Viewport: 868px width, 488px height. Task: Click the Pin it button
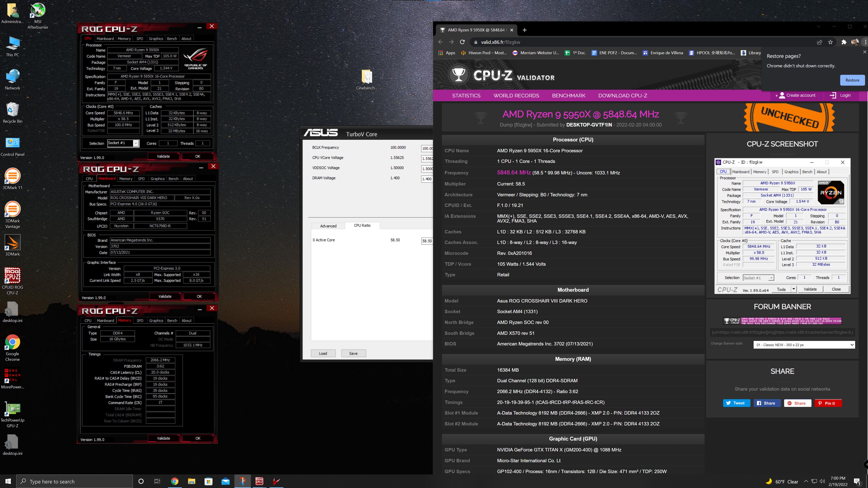click(828, 403)
